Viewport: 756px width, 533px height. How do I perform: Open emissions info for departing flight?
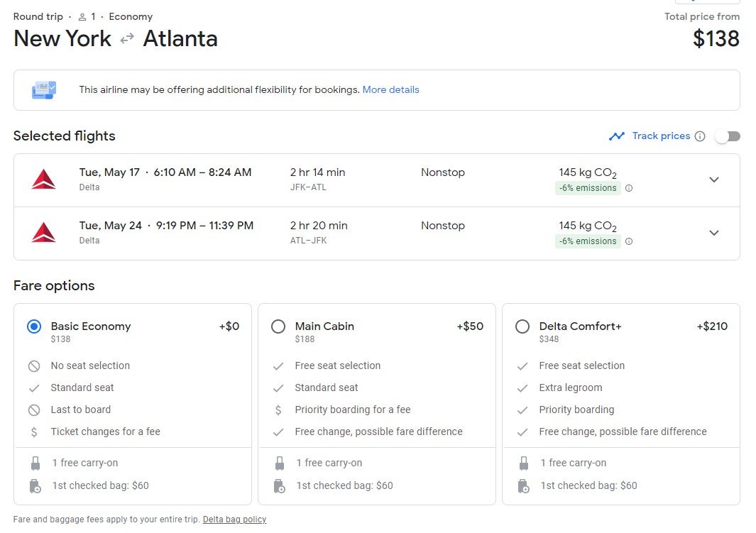(629, 188)
